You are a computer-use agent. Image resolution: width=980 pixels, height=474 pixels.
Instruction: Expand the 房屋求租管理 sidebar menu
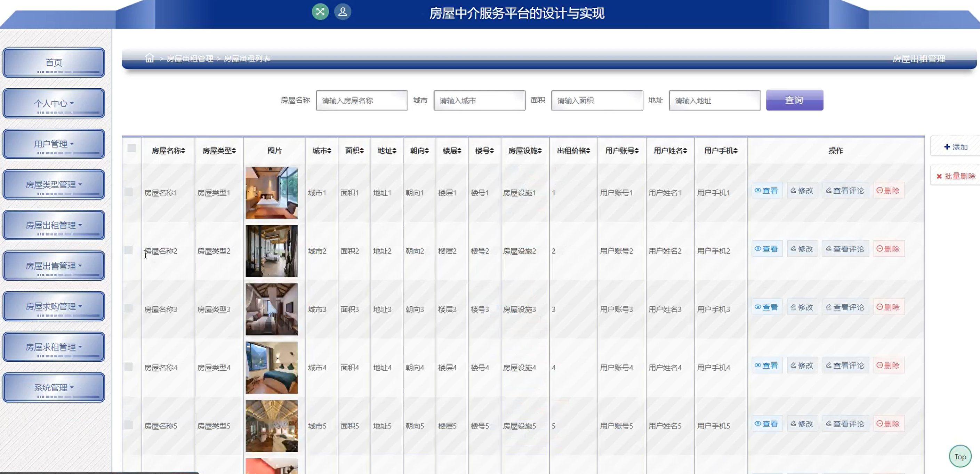54,347
